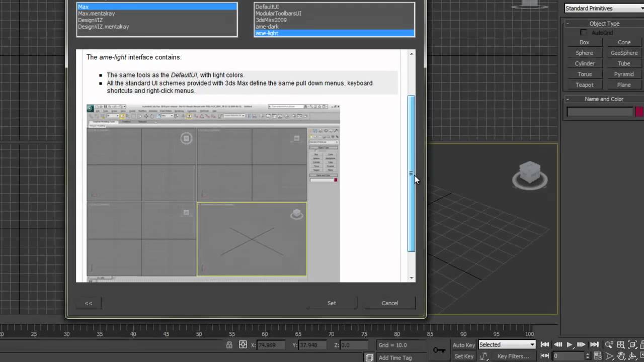Select DesignVIZ in the defaults list

(156, 20)
